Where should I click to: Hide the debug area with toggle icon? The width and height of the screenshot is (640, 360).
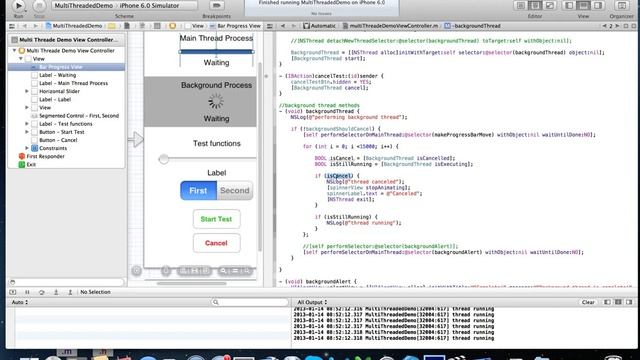pyautogui.click(x=13, y=292)
